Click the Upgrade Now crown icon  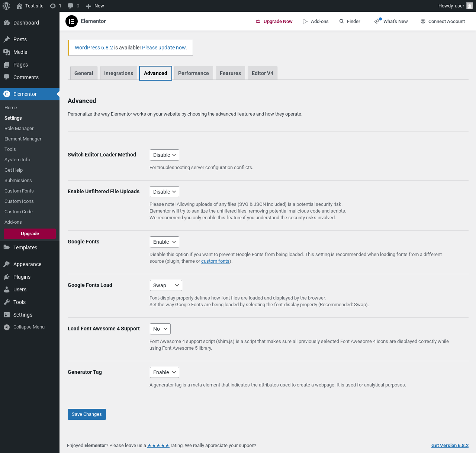tap(258, 22)
